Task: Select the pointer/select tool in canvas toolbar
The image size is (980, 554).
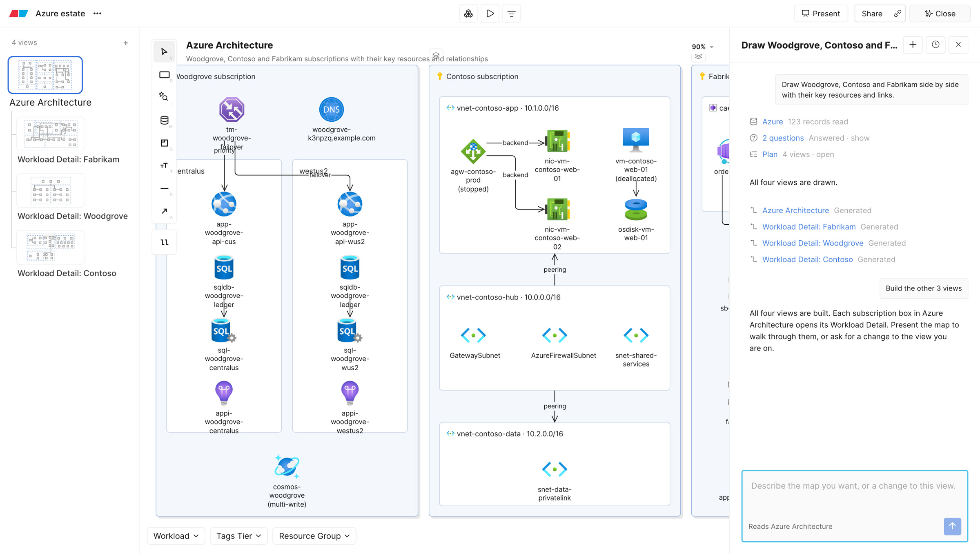Action: (164, 52)
